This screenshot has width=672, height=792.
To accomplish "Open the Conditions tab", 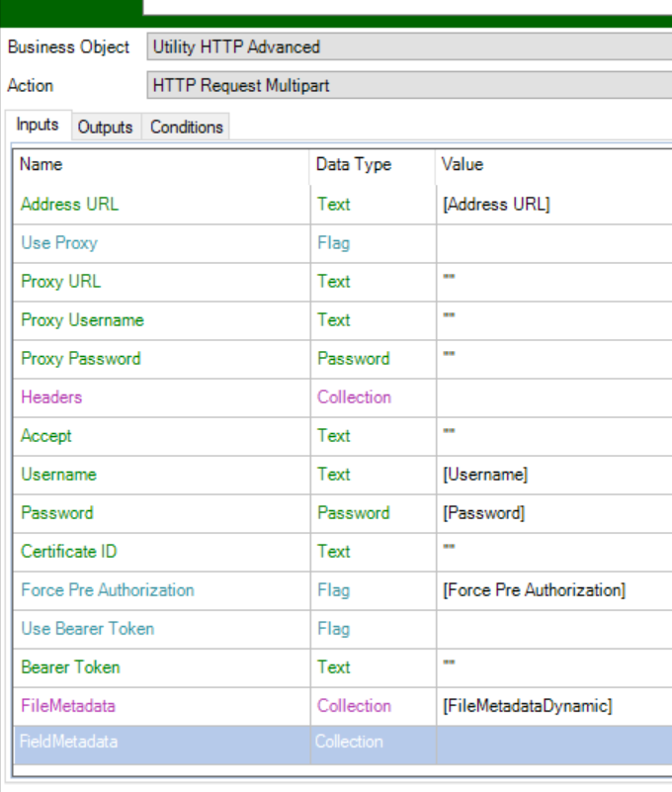I will tap(186, 127).
